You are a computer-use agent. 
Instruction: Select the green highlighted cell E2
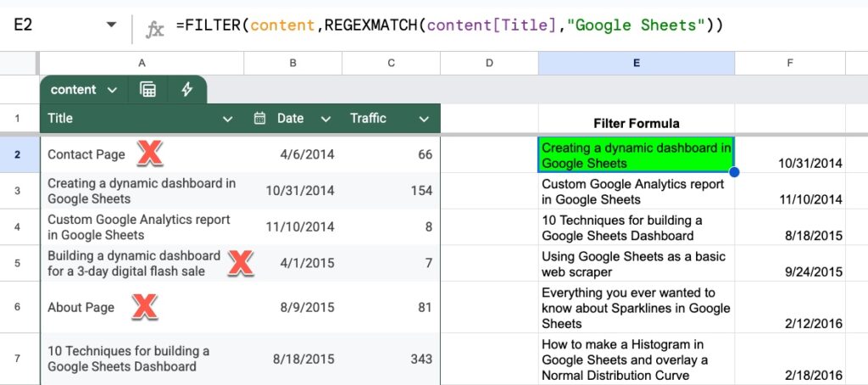[x=636, y=155]
